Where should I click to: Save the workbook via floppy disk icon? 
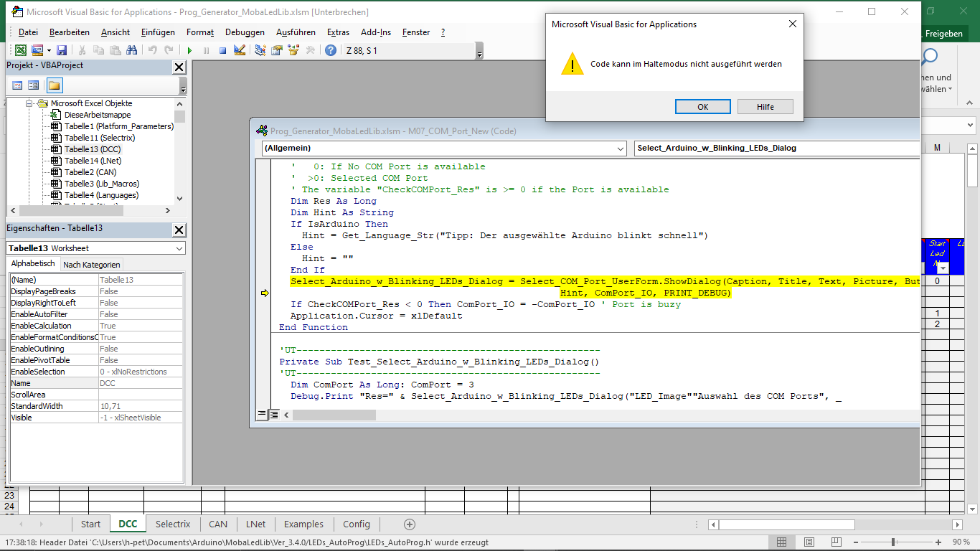[62, 50]
